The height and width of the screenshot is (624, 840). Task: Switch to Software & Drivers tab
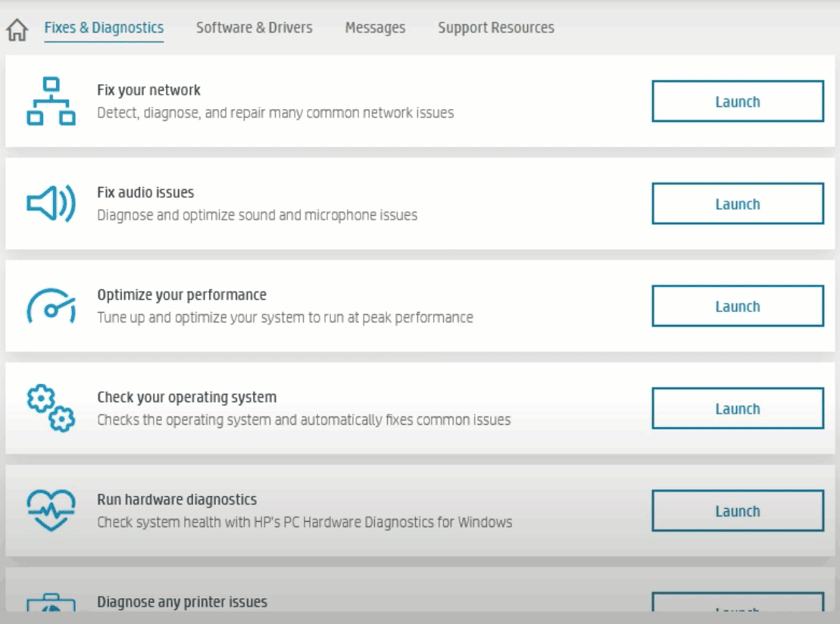click(254, 28)
